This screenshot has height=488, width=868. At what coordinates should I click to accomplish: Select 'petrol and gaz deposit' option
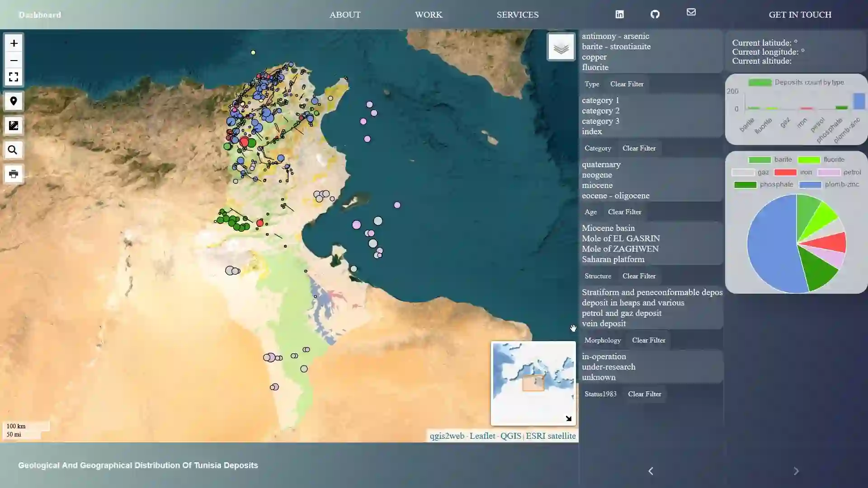[x=622, y=313]
